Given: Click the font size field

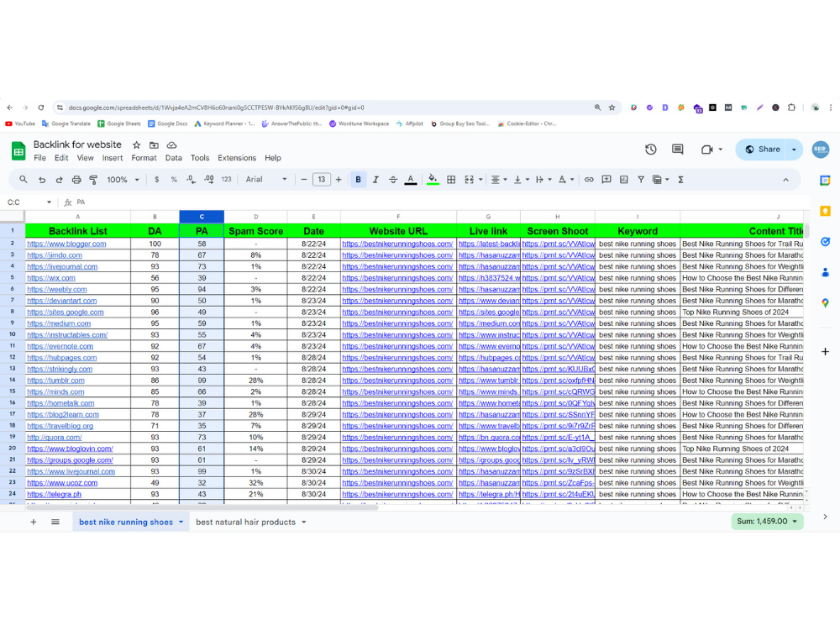Looking at the screenshot, I should pos(322,180).
